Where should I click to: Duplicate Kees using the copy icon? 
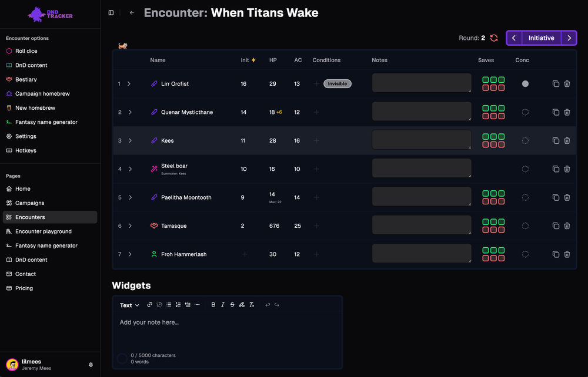tap(556, 141)
